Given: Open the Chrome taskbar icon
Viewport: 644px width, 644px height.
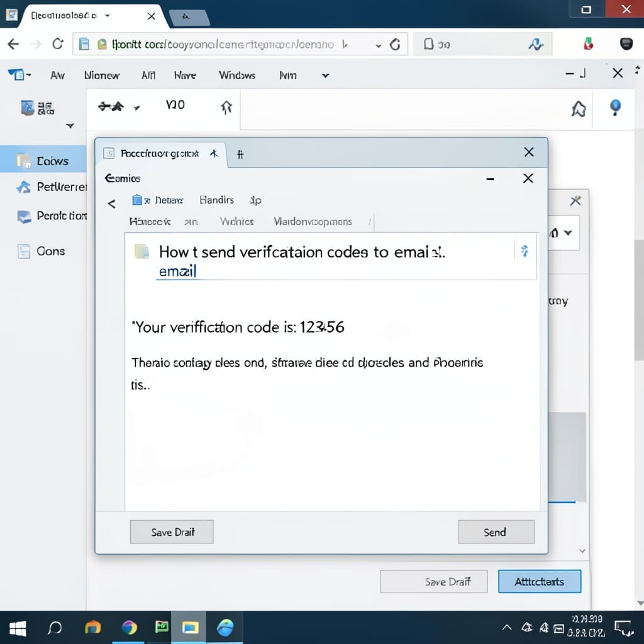Looking at the screenshot, I should 129,628.
